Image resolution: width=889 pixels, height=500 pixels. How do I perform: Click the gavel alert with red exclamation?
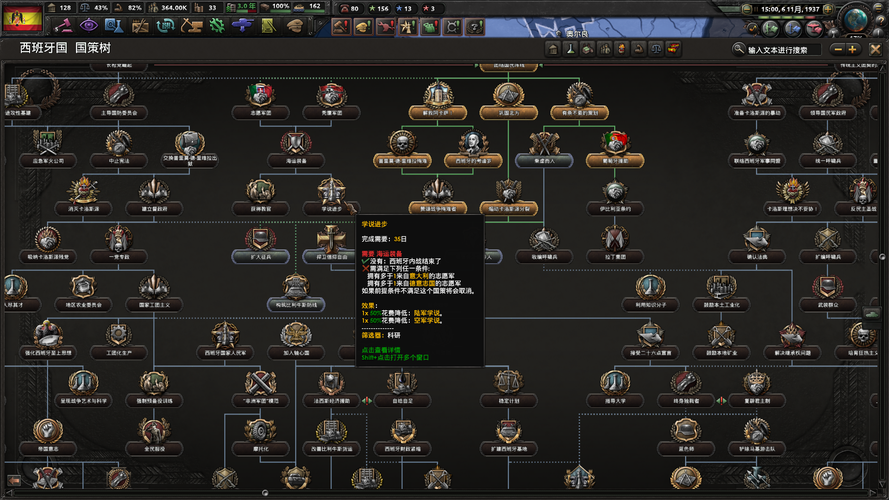[x=341, y=27]
